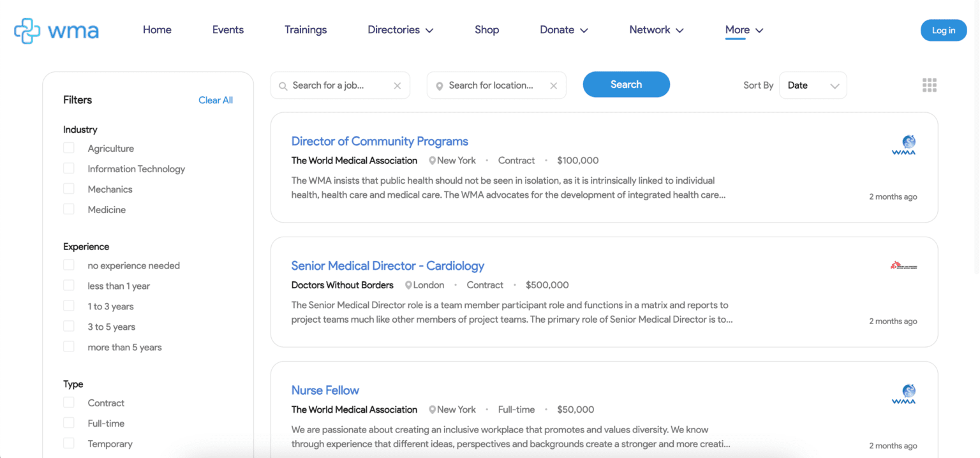The width and height of the screenshot is (980, 458).
Task: Click Doctors Without Borders company logo
Action: (x=903, y=265)
